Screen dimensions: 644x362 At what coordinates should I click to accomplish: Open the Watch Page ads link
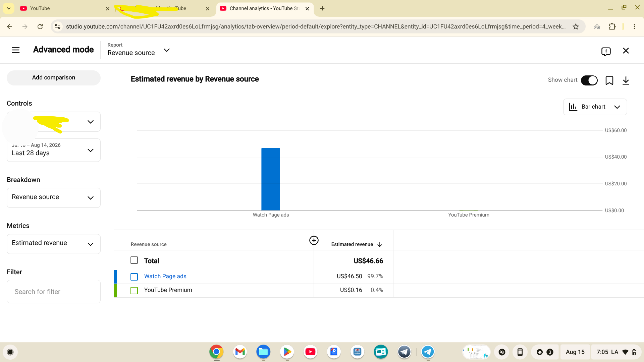point(165,276)
